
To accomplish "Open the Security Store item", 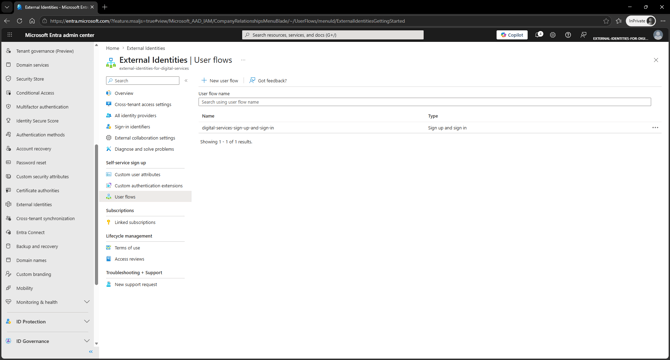I will tap(30, 79).
